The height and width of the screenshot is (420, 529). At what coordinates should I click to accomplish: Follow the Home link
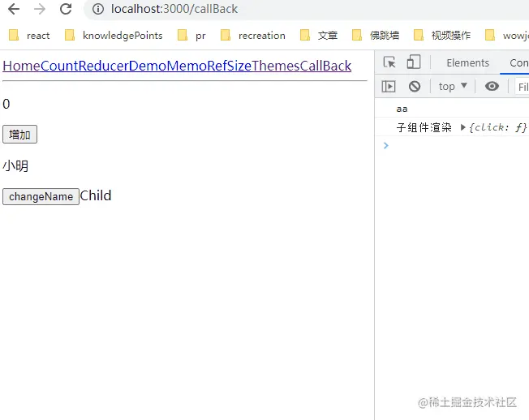point(21,66)
